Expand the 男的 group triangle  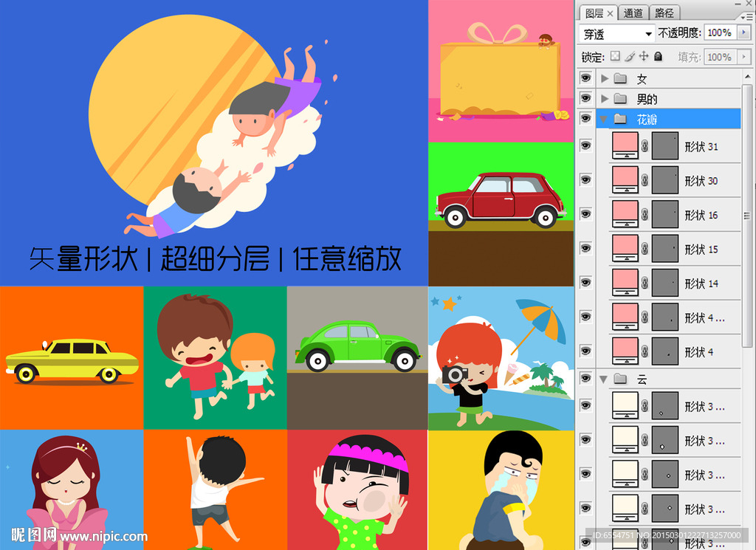pyautogui.click(x=604, y=99)
